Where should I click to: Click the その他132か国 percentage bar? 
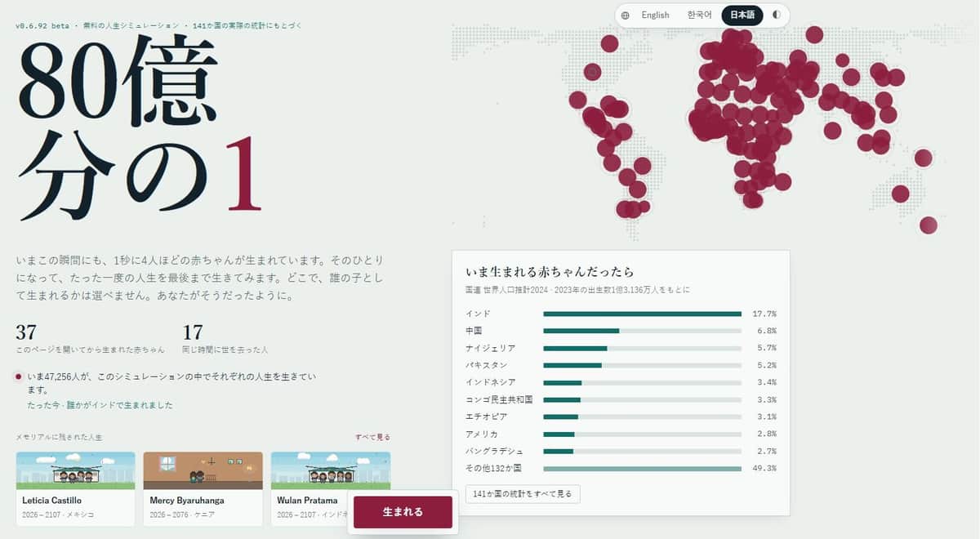point(643,468)
